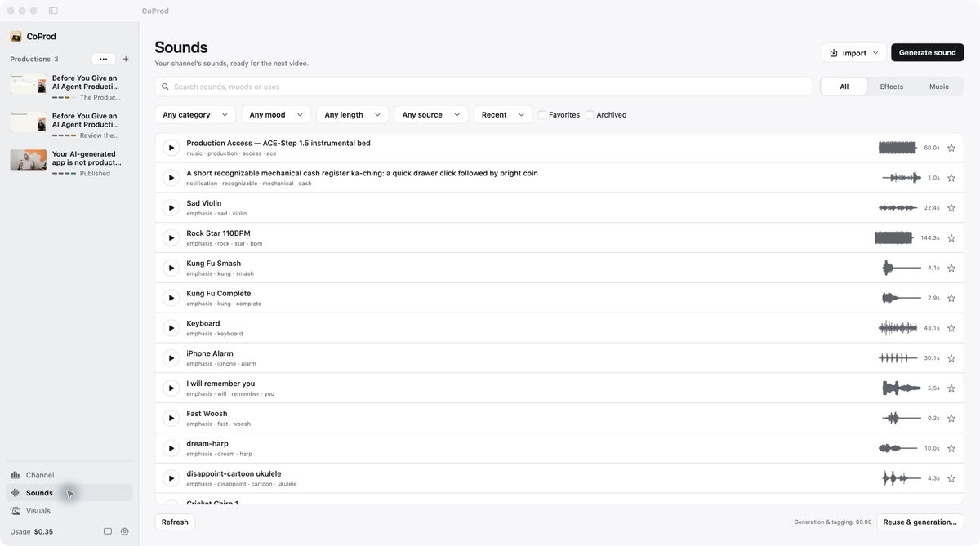The image size is (980, 546).
Task: Open the published production 'Your AI-generated app'
Action: pyautogui.click(x=69, y=163)
